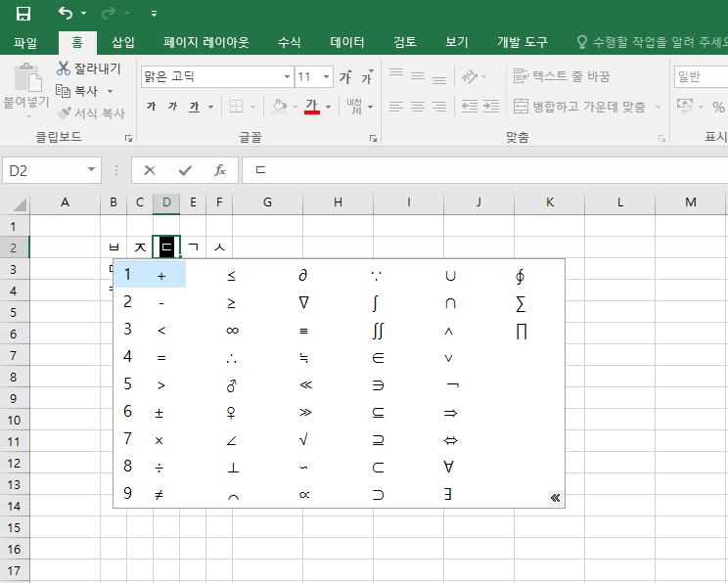The width and height of the screenshot is (728, 583).
Task: Toggle 텍스트 줄 바꿈 wrap text
Action: point(562,76)
